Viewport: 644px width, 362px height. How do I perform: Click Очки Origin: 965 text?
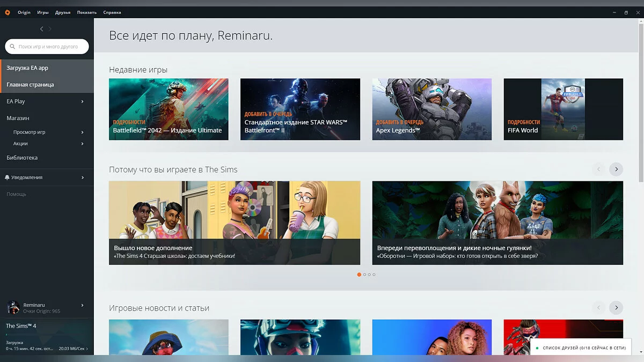pyautogui.click(x=42, y=311)
